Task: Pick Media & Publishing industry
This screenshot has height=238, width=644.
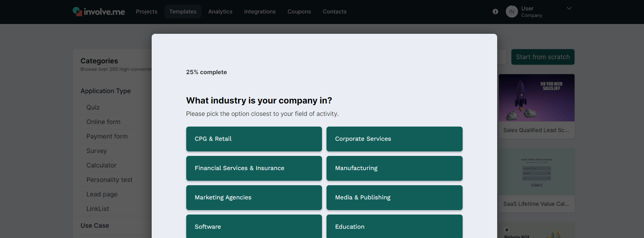Action: coord(394,198)
